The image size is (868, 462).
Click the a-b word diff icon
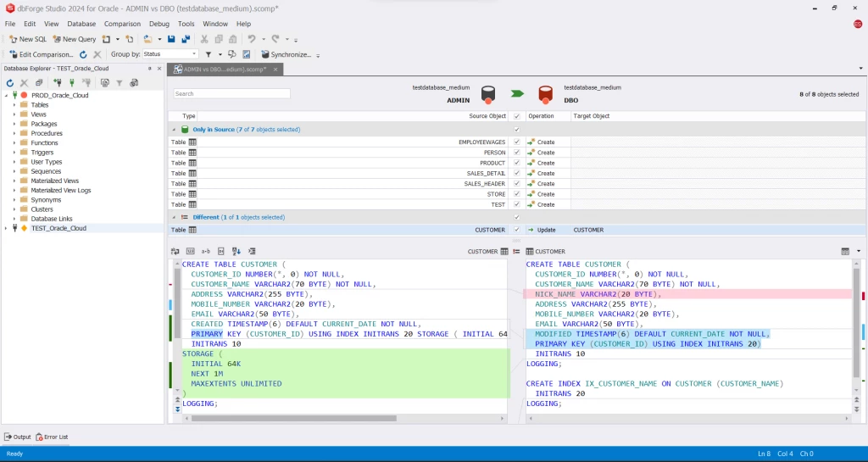(206, 251)
